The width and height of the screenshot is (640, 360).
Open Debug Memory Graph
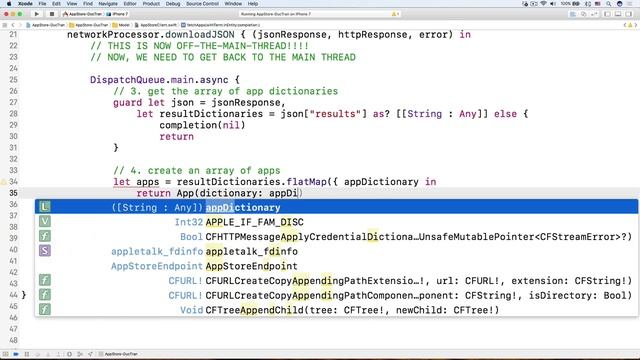80,354
